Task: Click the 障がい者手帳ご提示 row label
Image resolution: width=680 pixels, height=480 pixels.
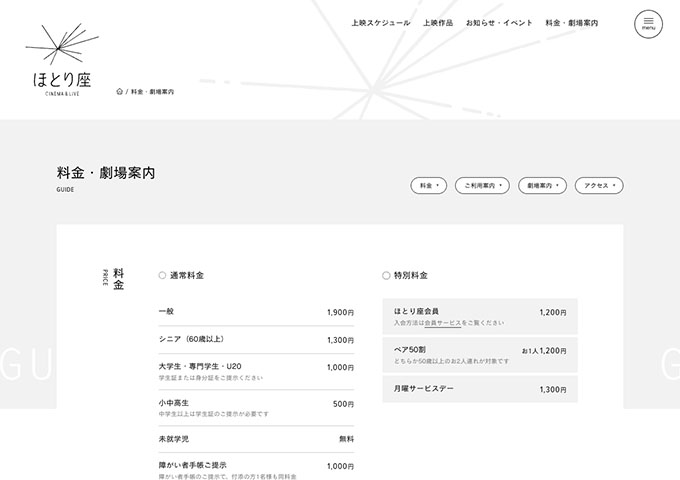Action: click(193, 465)
